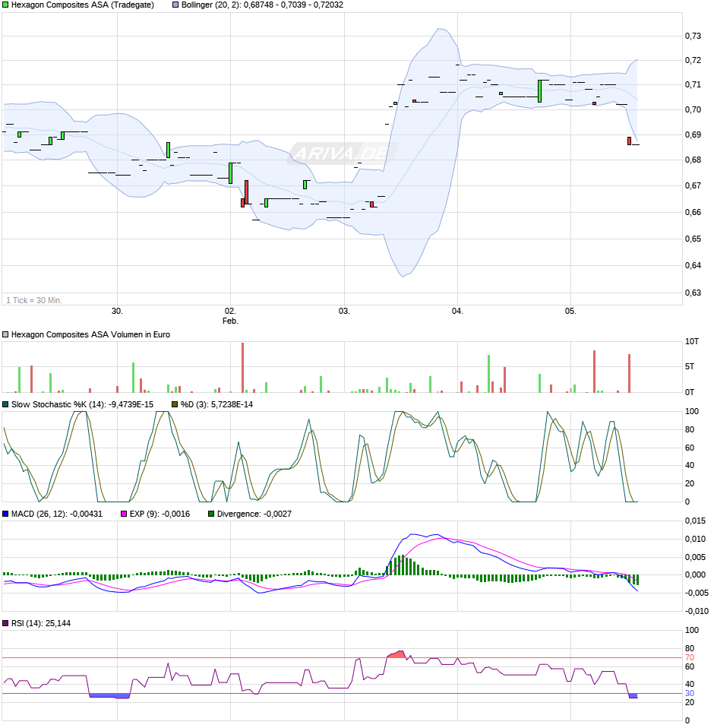Image resolution: width=714 pixels, height=728 pixels.
Task: Click the 'Hexagon Composites ASA Volumen in Euro' label
Action: point(90,335)
